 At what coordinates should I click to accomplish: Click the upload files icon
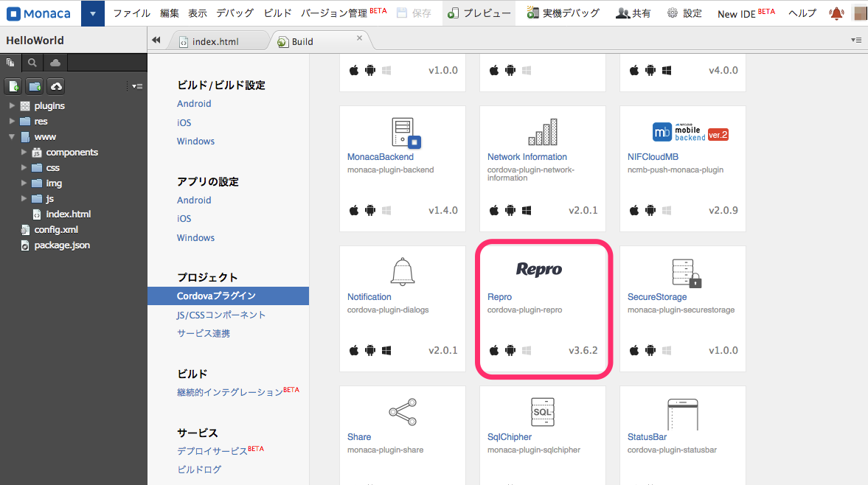pyautogui.click(x=57, y=86)
